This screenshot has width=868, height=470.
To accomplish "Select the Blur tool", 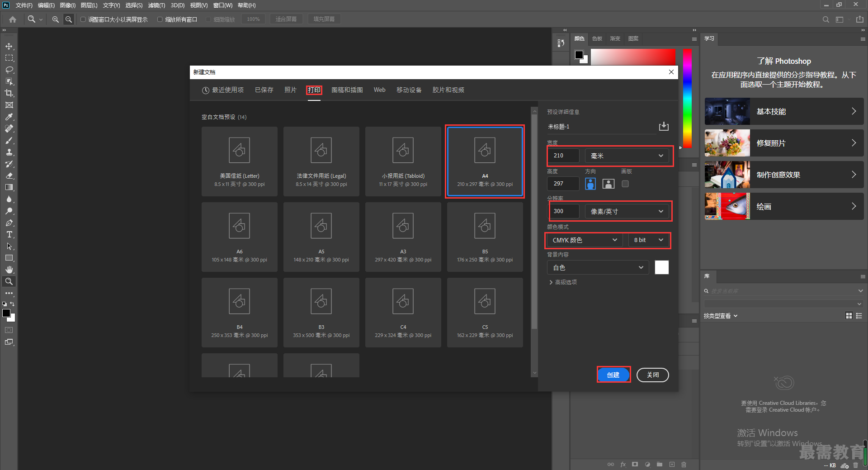I will (x=9, y=199).
